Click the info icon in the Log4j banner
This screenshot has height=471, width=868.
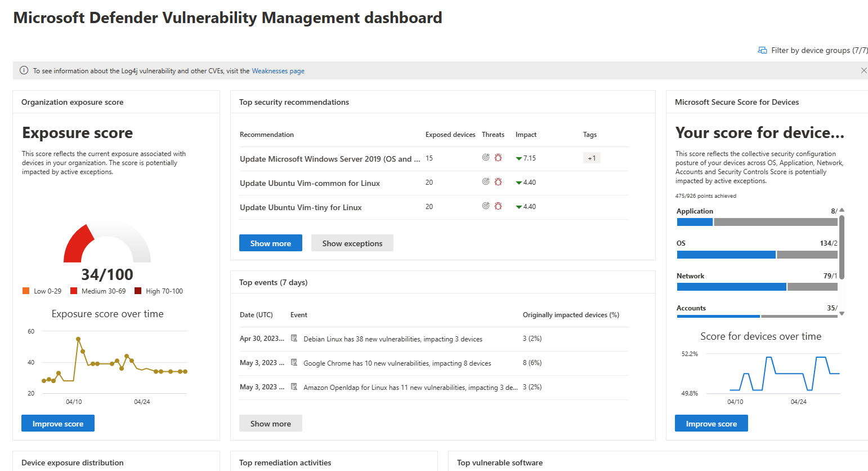click(24, 70)
